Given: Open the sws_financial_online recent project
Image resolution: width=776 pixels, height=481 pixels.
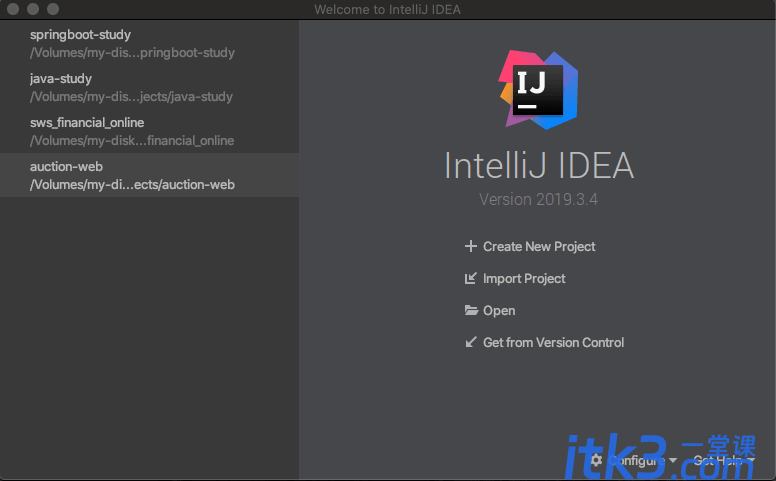Looking at the screenshot, I should [149, 131].
